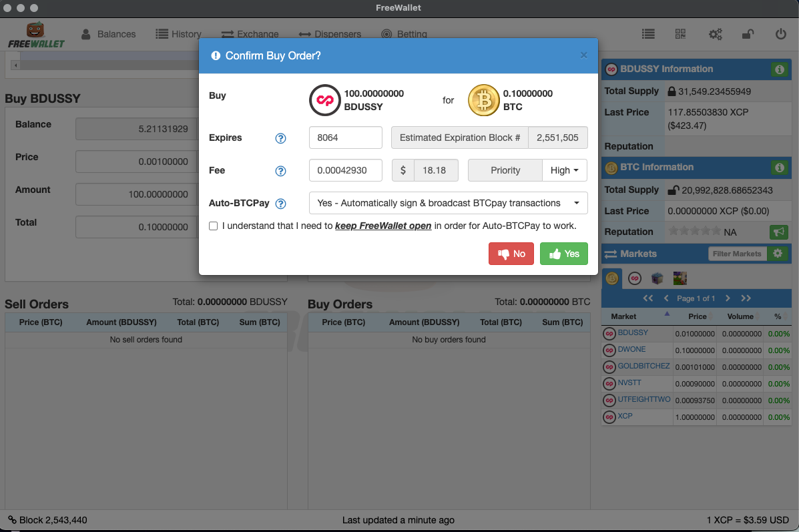The width and height of the screenshot is (799, 532).
Task: Click the Markets settings gear icon
Action: point(778,253)
